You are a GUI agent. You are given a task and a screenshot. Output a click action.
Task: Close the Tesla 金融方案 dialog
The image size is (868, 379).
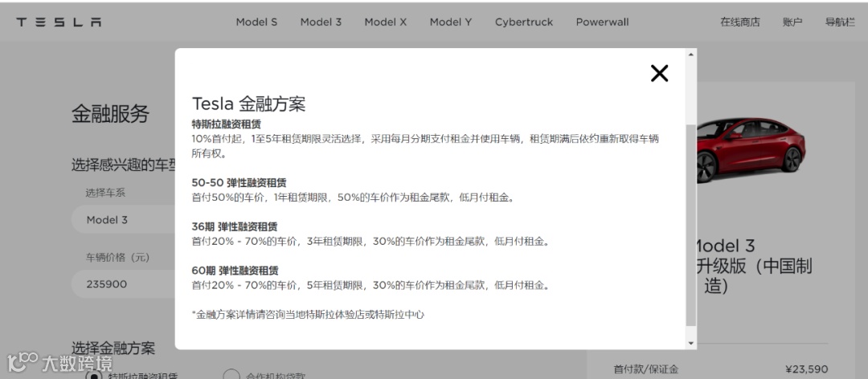tap(659, 73)
